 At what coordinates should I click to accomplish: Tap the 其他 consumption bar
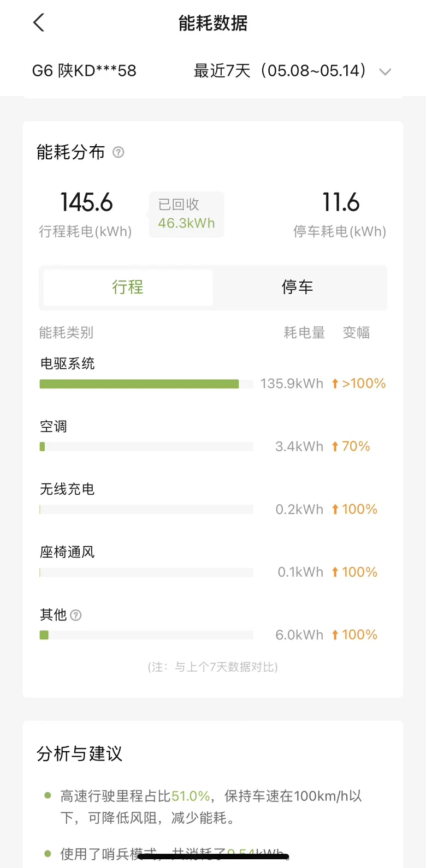coord(146,635)
